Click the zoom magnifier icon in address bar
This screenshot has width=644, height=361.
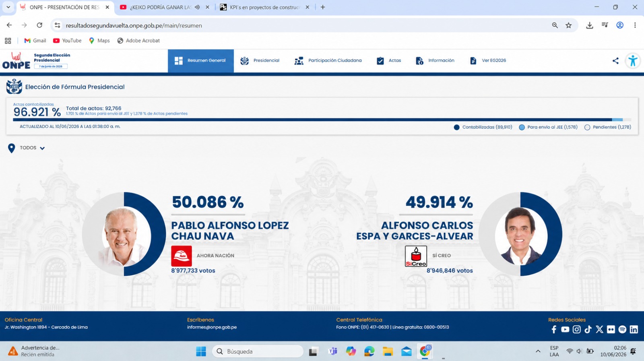[x=555, y=25]
